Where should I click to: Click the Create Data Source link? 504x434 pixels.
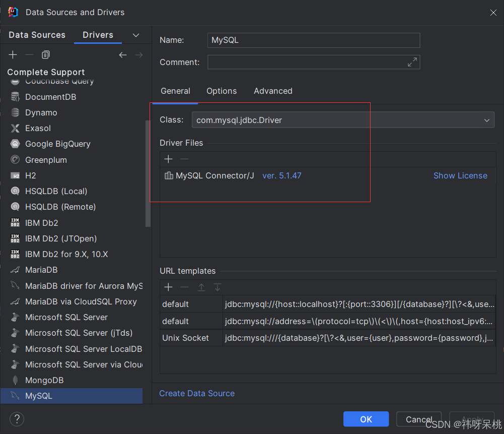click(197, 394)
